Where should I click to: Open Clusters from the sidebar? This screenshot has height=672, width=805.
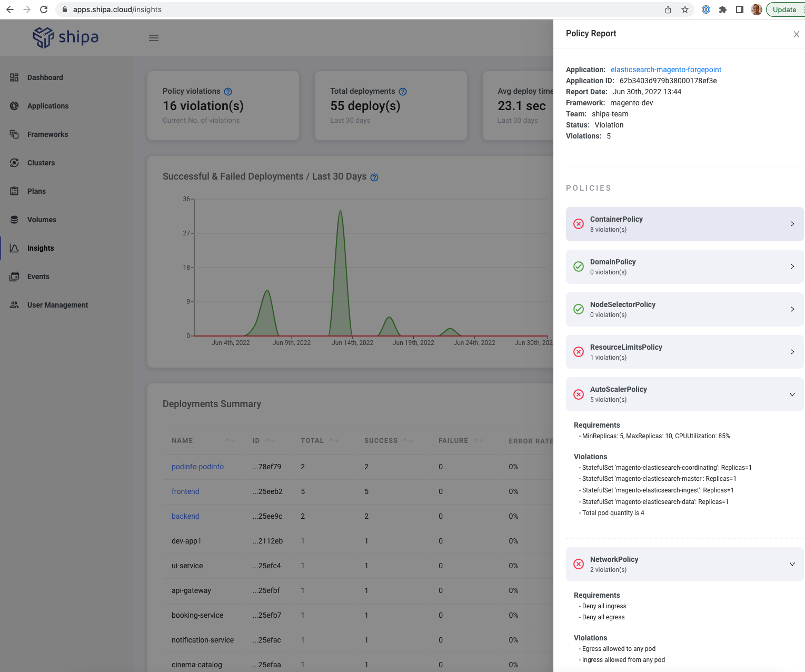pyautogui.click(x=41, y=163)
